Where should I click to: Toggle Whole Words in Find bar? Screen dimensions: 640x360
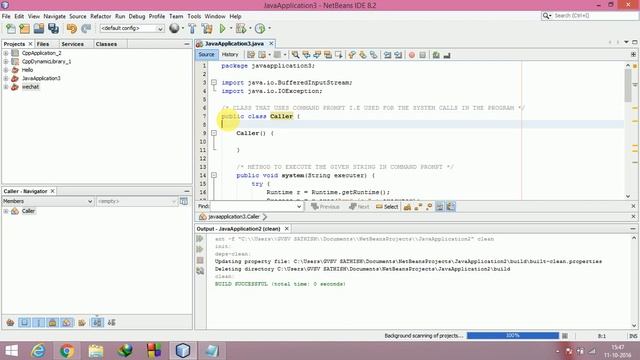pyautogui.click(x=418, y=207)
